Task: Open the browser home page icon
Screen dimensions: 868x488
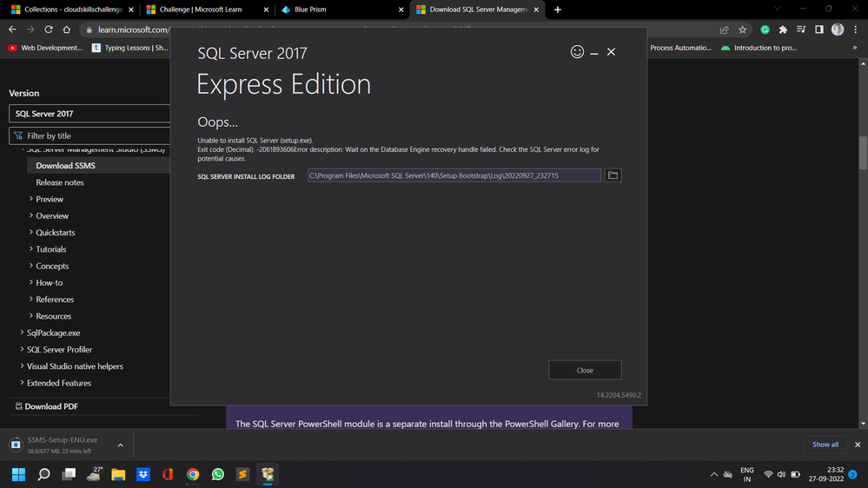Action: [66, 30]
